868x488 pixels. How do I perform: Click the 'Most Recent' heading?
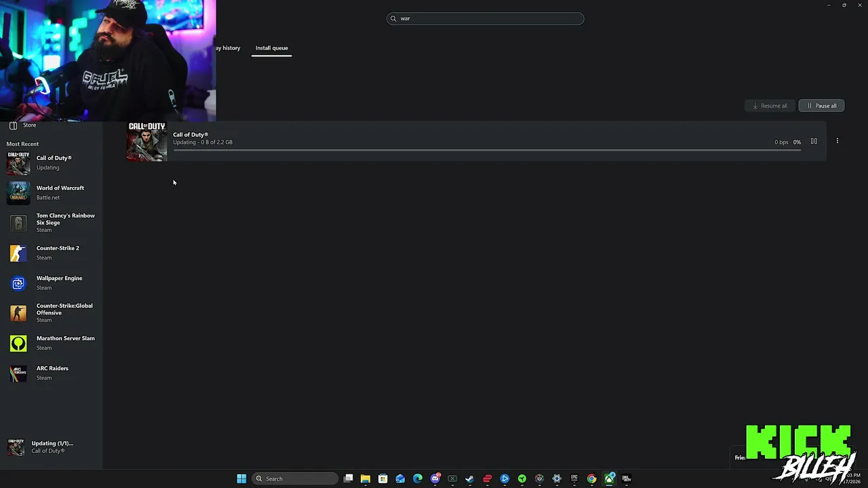(22, 144)
